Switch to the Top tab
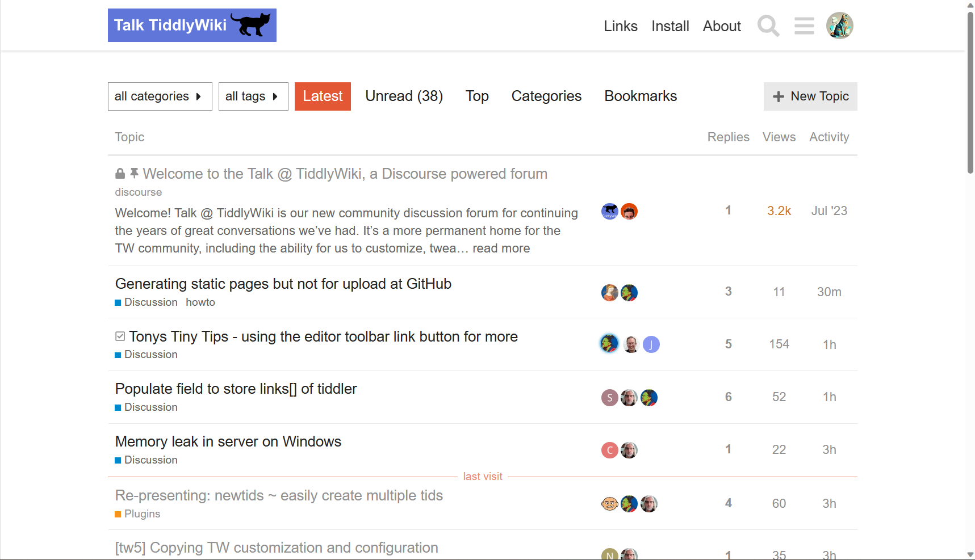This screenshot has height=560, width=975. tap(477, 96)
